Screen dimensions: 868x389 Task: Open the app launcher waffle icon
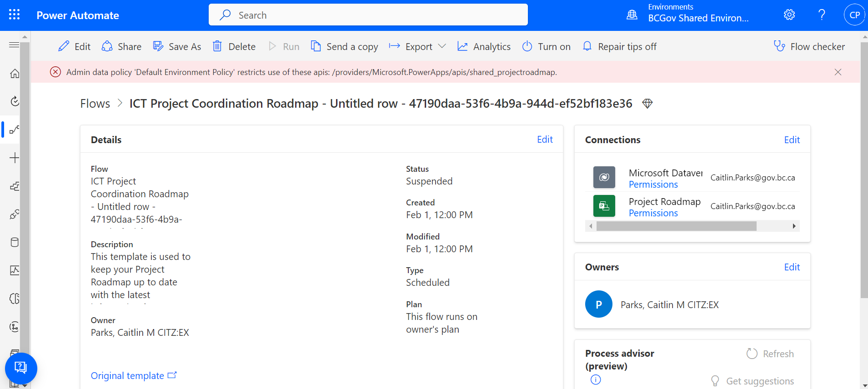(x=15, y=15)
